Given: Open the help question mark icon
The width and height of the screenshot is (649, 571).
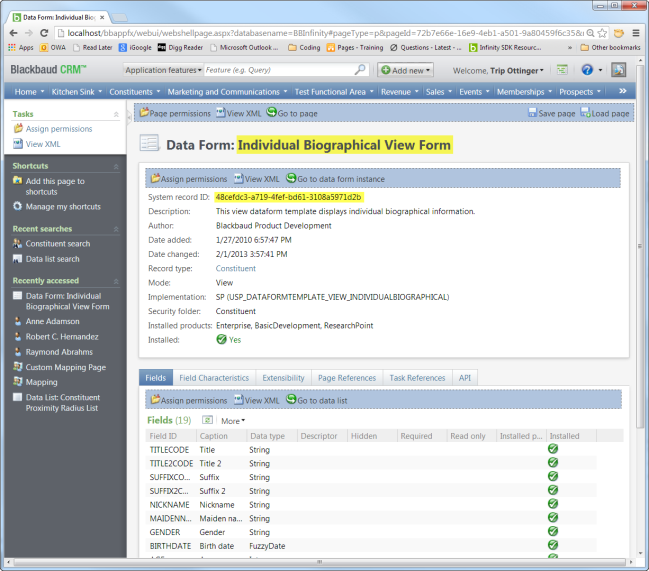Looking at the screenshot, I should click(586, 70).
